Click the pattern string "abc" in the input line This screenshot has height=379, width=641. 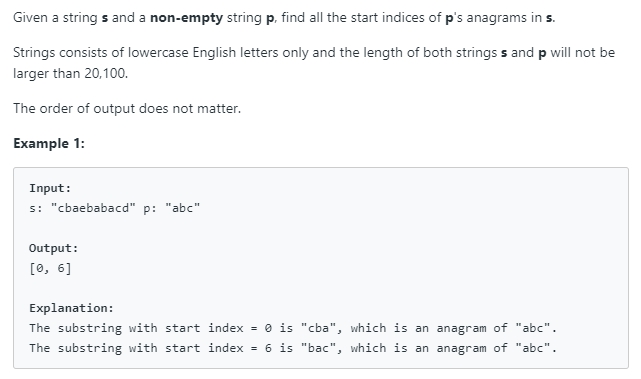coord(182,208)
